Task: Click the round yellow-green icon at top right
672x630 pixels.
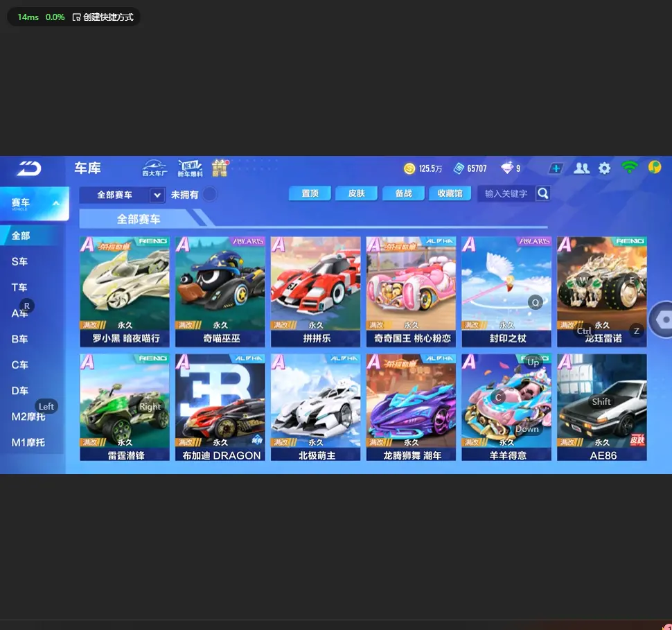Action: (655, 167)
